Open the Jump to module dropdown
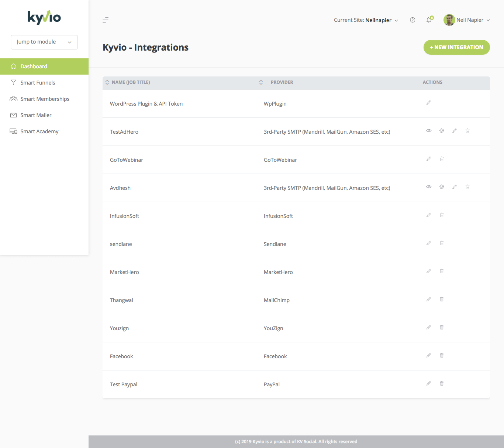504x448 pixels. 44,42
